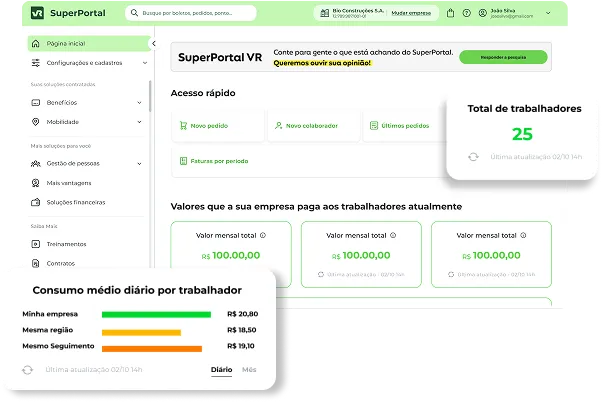Click the Gestão de pessoas people icon
602x403 pixels.
(x=36, y=164)
